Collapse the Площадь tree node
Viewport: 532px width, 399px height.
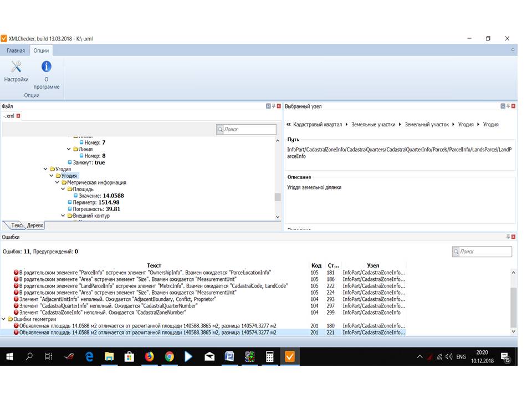pyautogui.click(x=63, y=189)
